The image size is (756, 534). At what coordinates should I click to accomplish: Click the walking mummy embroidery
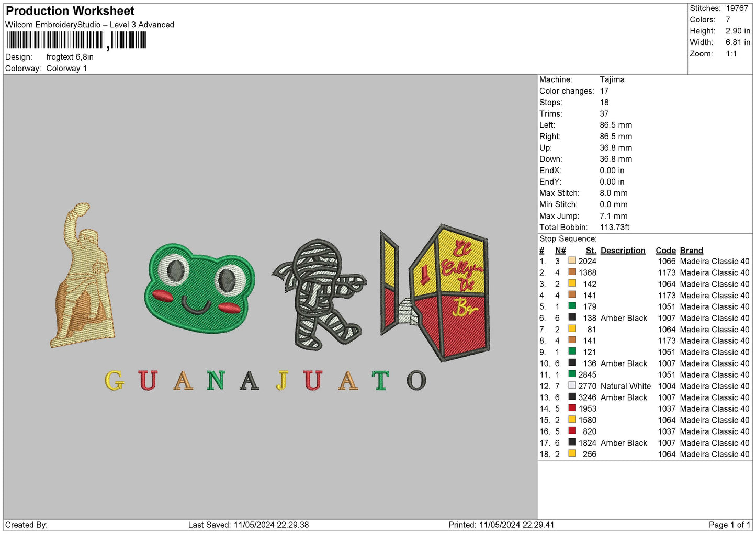coord(319,294)
